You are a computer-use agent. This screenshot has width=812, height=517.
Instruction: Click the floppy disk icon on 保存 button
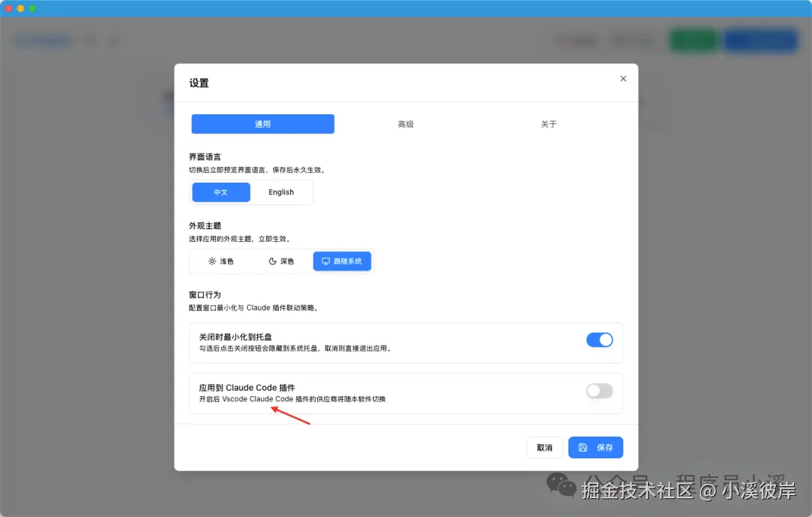pyautogui.click(x=584, y=447)
